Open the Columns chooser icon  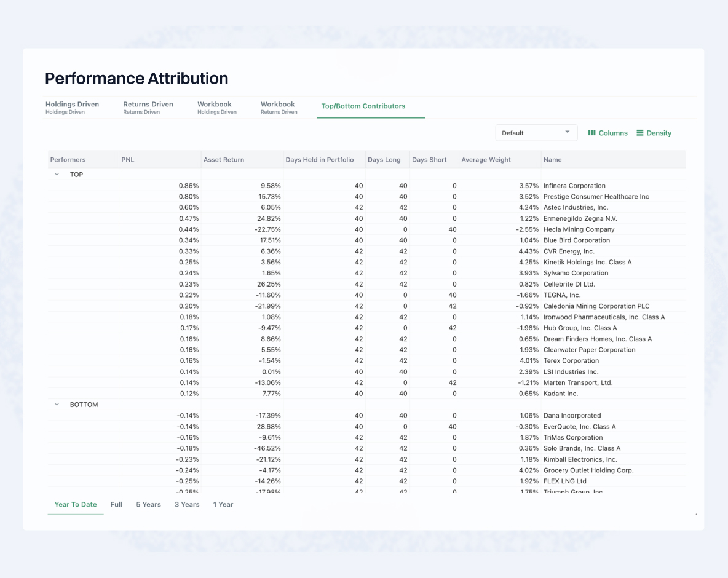[591, 133]
